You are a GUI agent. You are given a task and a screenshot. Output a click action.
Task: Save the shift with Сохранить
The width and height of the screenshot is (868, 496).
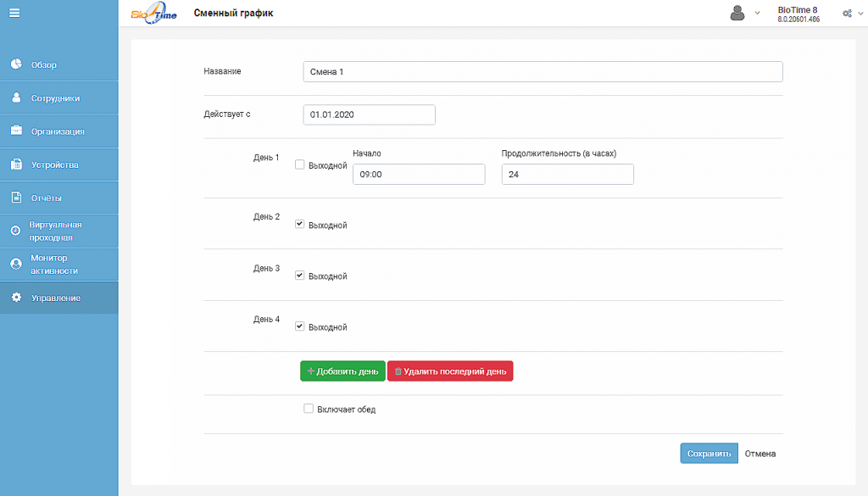(x=709, y=454)
